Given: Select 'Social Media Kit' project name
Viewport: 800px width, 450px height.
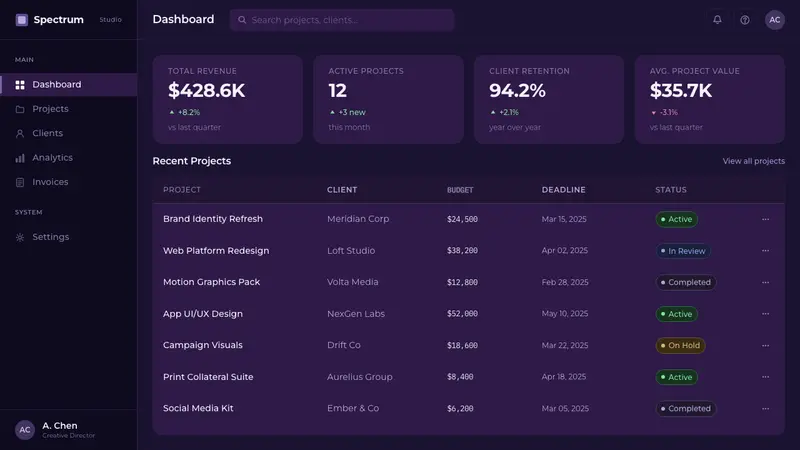Looking at the screenshot, I should [198, 408].
